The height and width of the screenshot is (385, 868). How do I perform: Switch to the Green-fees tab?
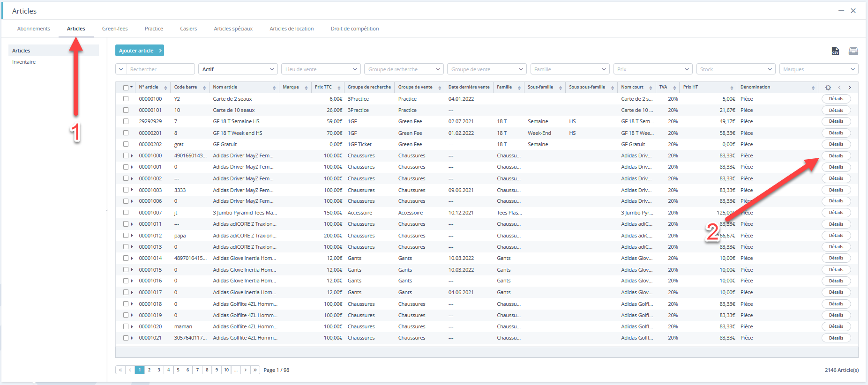(x=115, y=29)
